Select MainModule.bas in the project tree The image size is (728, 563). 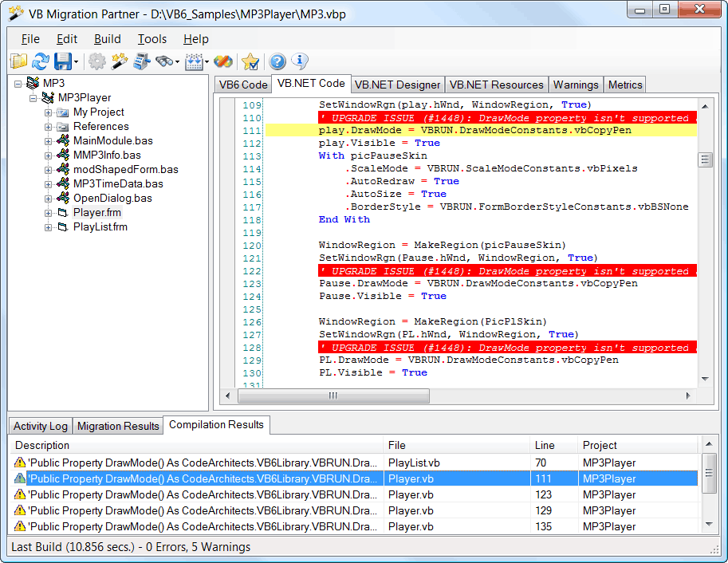coord(112,140)
